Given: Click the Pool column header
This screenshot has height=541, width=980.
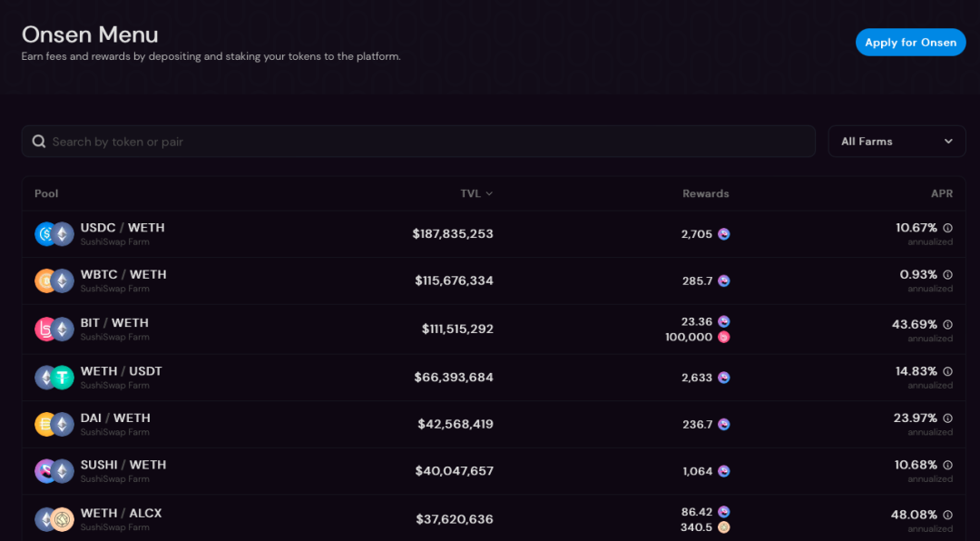Looking at the screenshot, I should click(46, 194).
